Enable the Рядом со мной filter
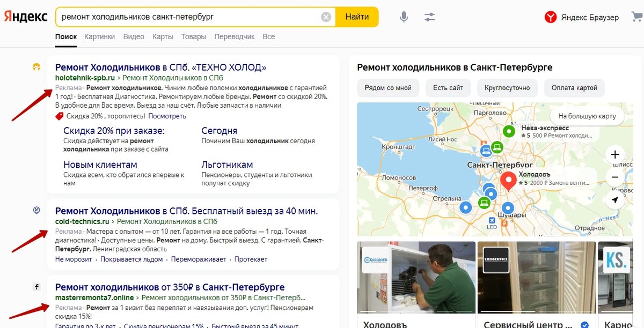 pos(387,87)
